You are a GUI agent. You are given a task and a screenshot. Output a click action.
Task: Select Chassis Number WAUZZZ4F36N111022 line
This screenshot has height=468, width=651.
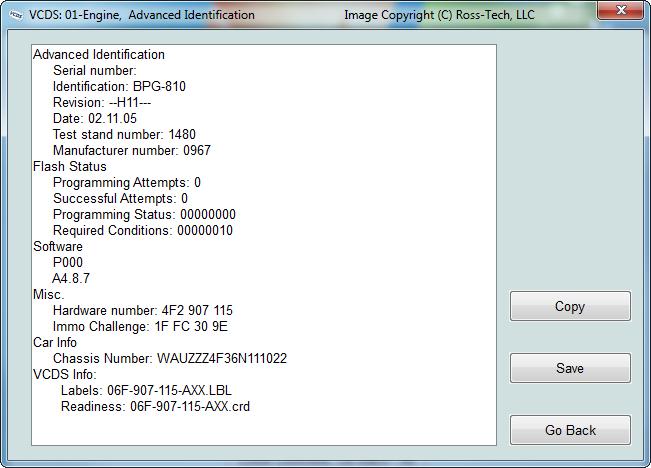170,358
